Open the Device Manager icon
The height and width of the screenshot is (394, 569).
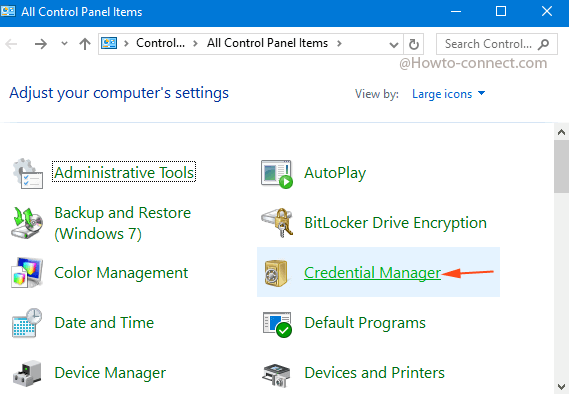point(27,373)
